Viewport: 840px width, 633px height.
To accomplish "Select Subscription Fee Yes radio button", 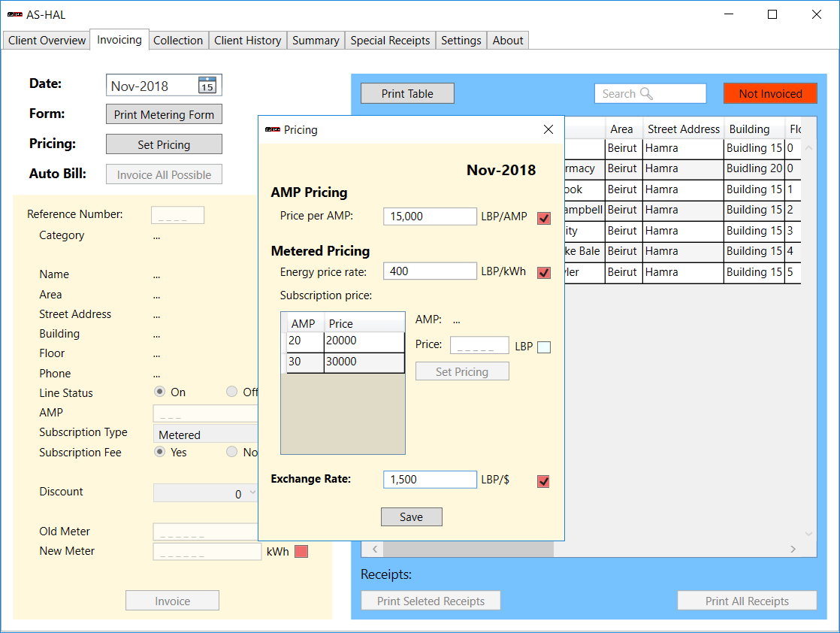I will coord(159,452).
